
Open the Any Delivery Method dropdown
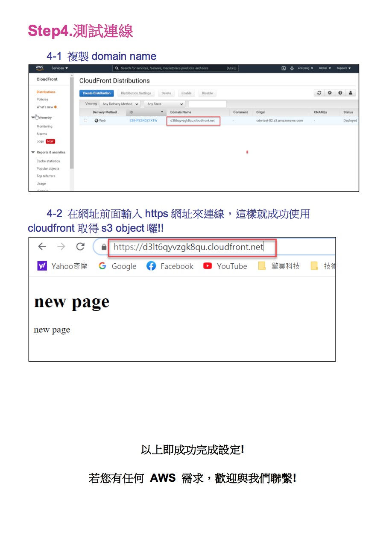coord(119,104)
